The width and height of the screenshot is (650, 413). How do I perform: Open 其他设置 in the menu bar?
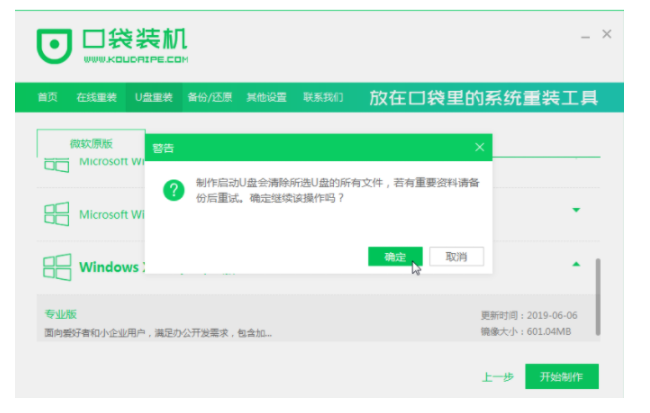(266, 98)
